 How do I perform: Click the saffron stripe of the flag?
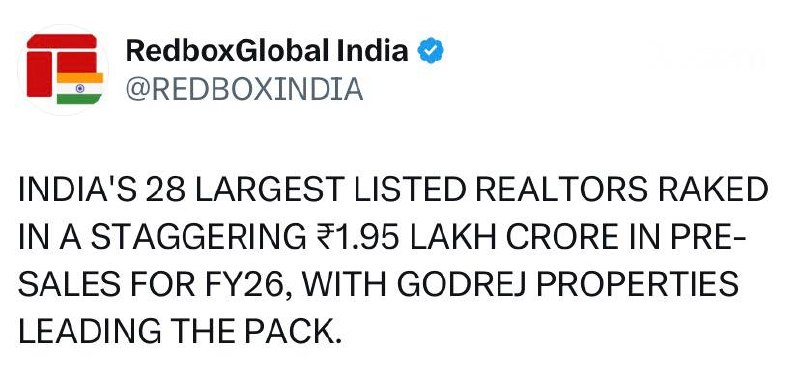[80, 78]
